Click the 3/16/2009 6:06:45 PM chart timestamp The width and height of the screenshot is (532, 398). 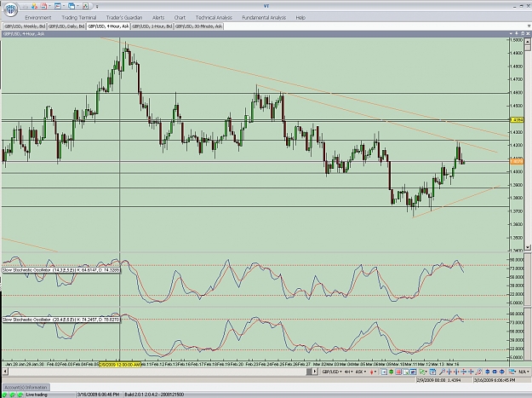point(495,380)
